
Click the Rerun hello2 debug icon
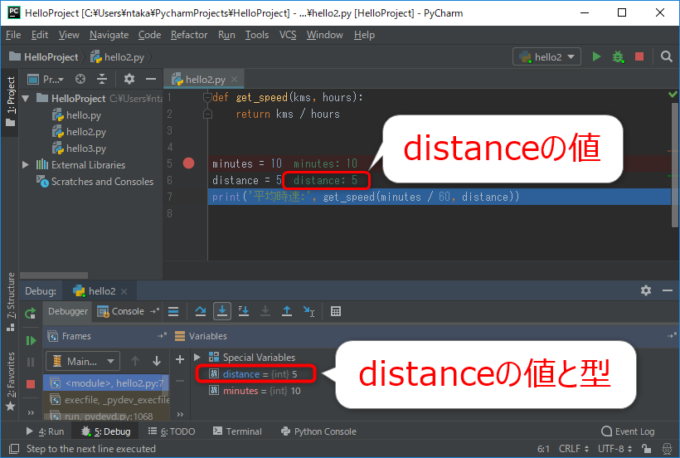(x=31, y=312)
